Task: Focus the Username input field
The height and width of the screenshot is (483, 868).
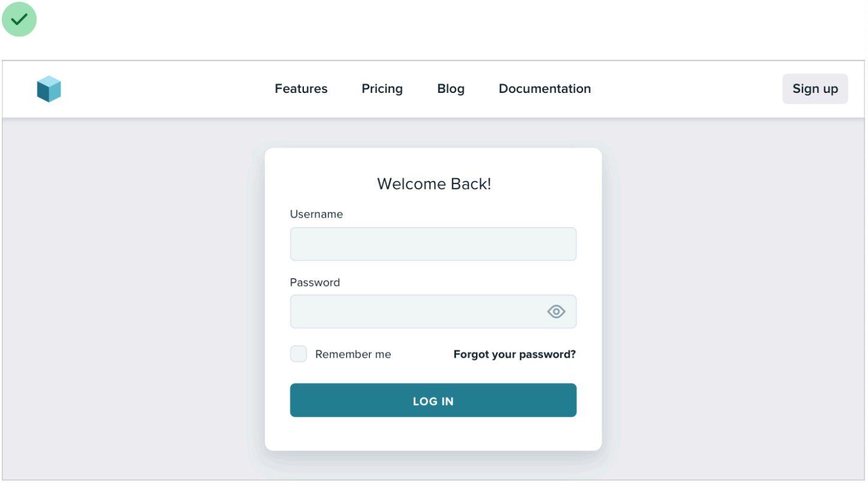Action: [x=433, y=244]
